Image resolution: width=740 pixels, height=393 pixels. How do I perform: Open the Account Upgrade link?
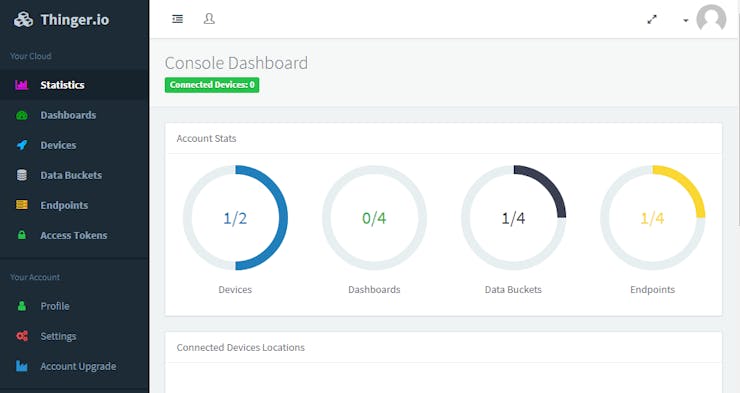[x=75, y=366]
